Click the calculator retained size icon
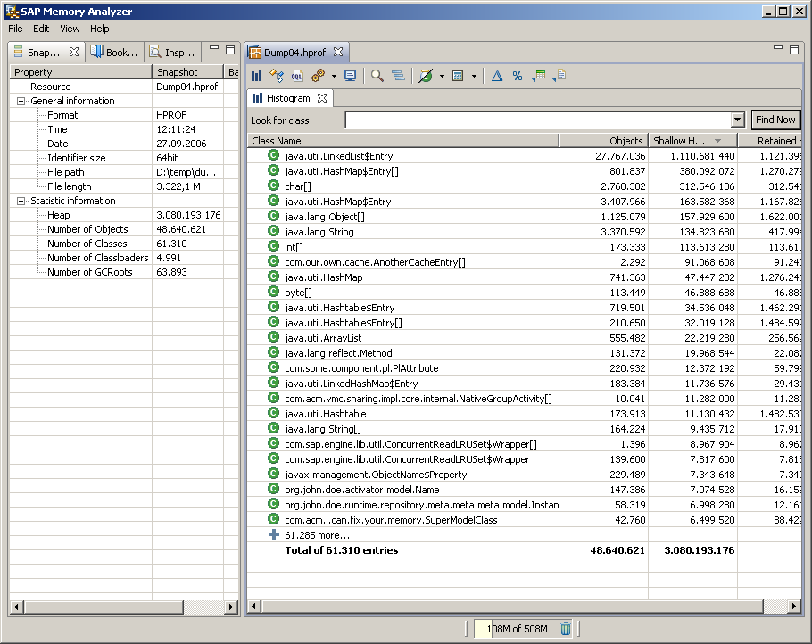 pyautogui.click(x=458, y=76)
